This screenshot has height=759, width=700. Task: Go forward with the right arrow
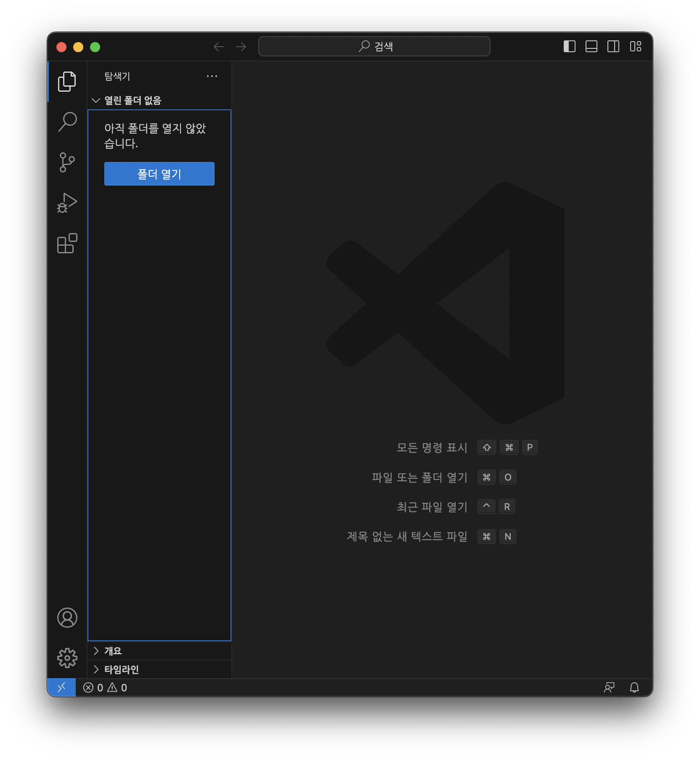point(241,46)
